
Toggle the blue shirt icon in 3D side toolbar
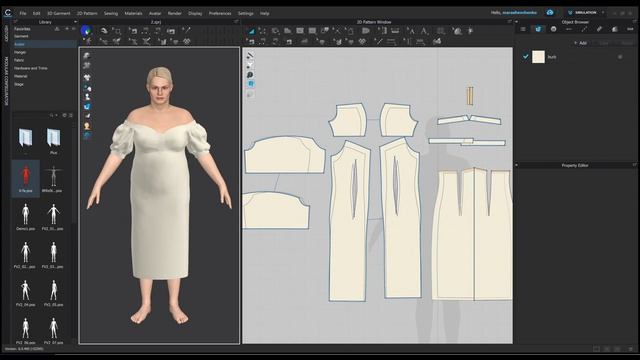coord(87,107)
